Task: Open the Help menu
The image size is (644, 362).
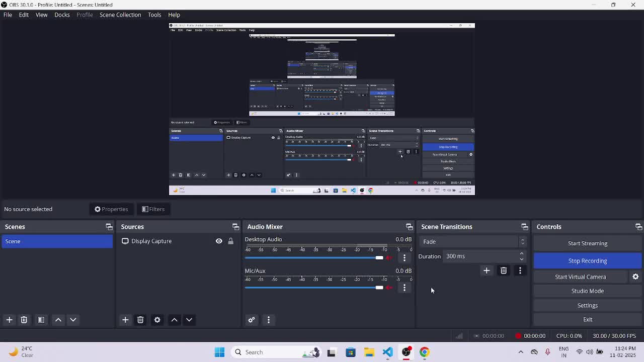Action: [x=174, y=15]
